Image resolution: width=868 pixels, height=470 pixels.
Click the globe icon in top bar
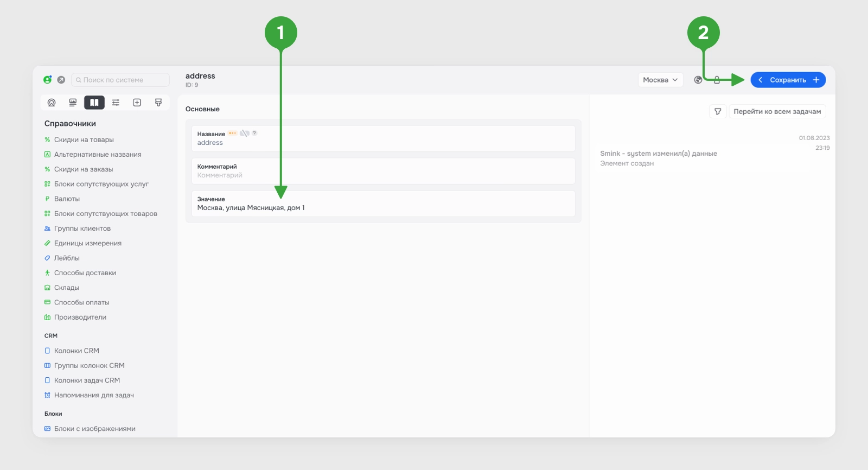coord(698,80)
